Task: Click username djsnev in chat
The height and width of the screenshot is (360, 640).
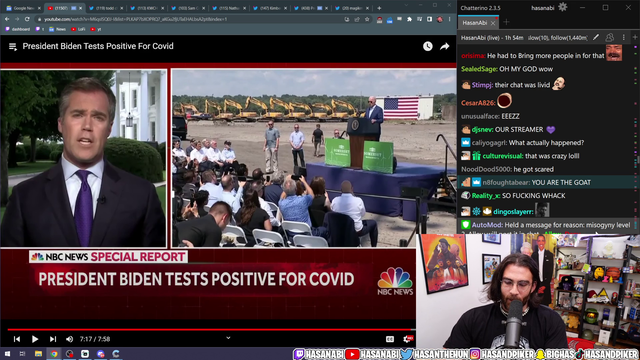Action: (x=482, y=129)
